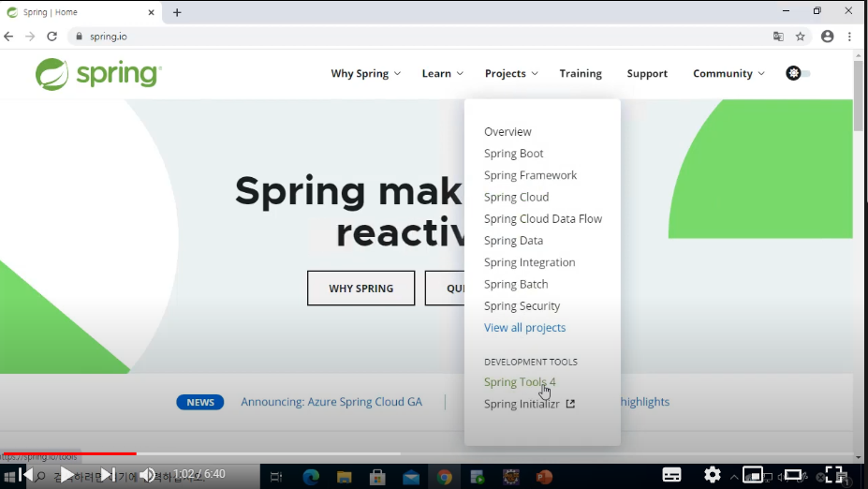Open a new browser tab
Screen dimensions: 868x489
[177, 12]
